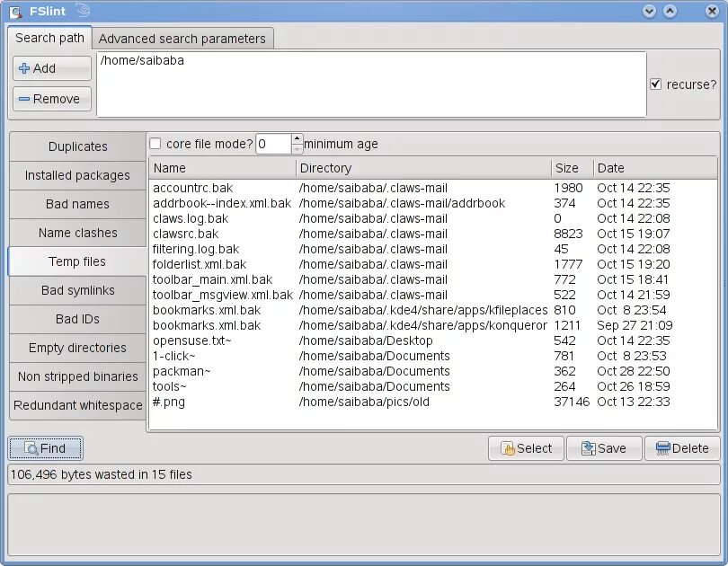Viewport: 728px width, 566px height.
Task: Close the FSlint window
Action: pyautogui.click(x=712, y=11)
